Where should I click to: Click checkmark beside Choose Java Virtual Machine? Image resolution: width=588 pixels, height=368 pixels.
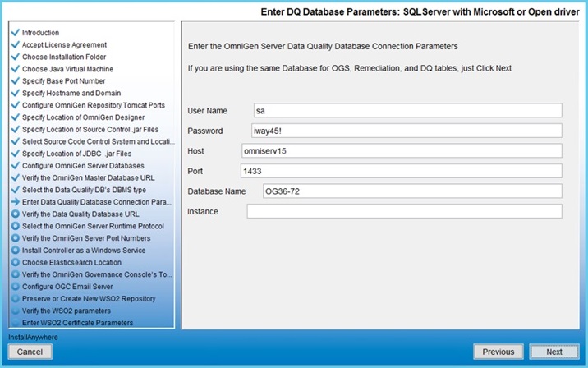coord(16,69)
